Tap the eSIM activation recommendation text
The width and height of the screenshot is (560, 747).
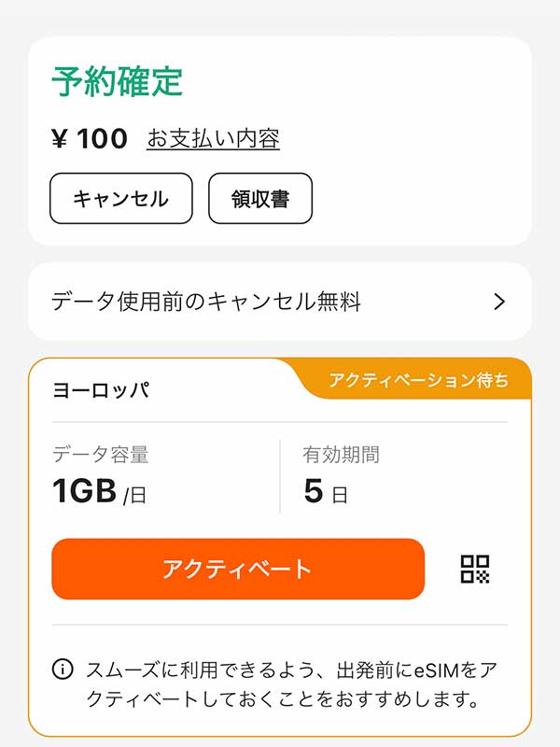pos(289,684)
